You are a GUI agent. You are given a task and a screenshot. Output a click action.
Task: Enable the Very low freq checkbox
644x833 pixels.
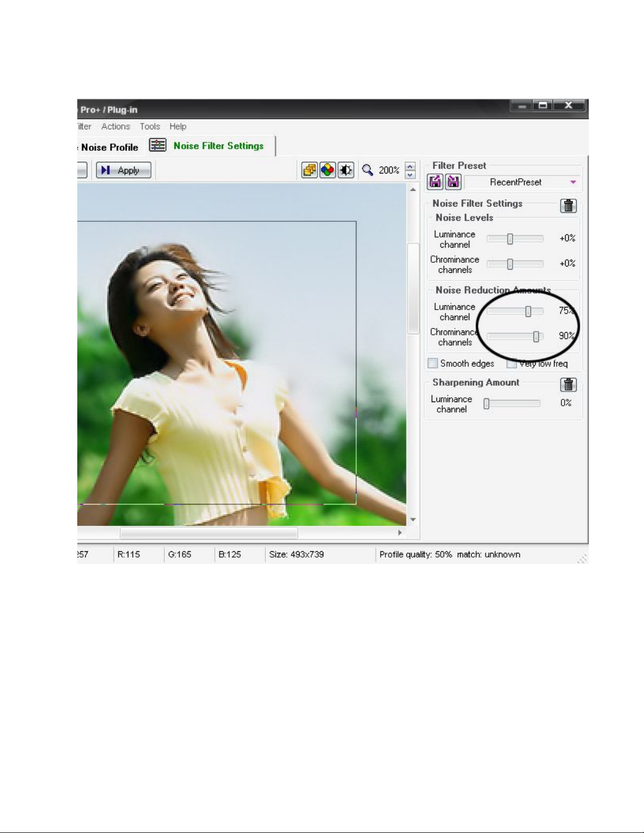click(511, 363)
